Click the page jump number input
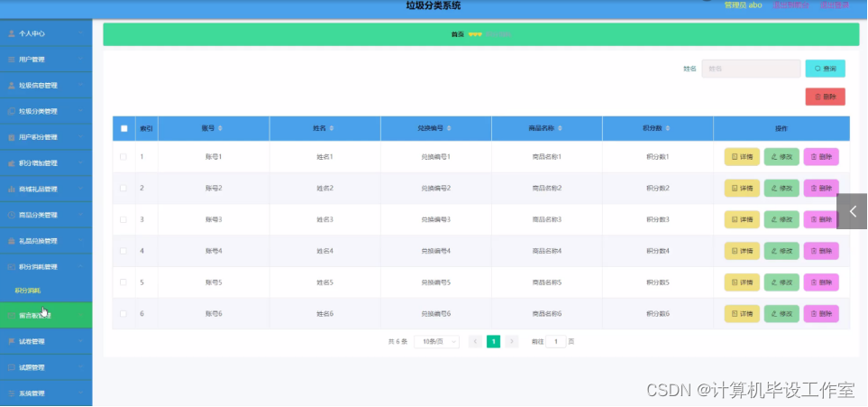 [x=556, y=342]
